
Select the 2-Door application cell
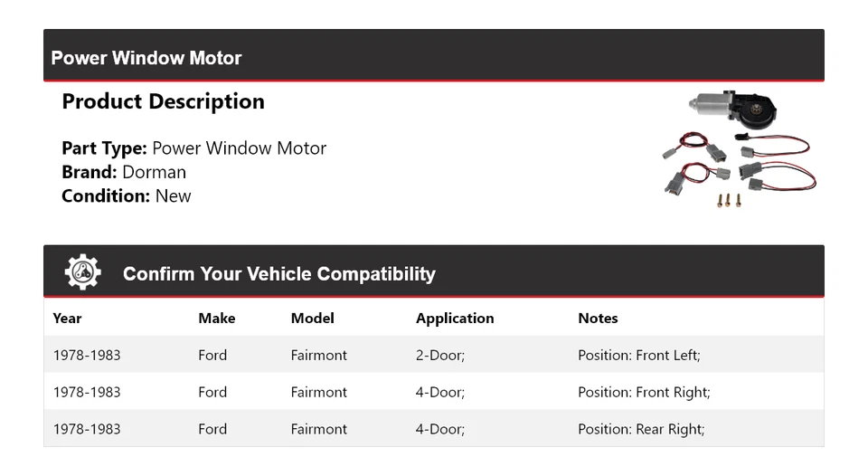point(440,355)
